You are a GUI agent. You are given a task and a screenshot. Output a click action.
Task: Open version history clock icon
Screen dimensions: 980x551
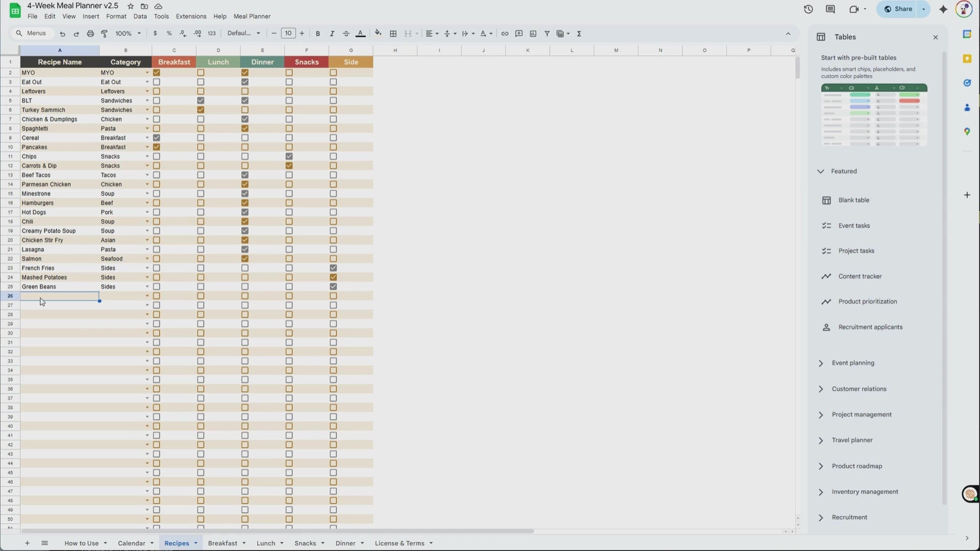[808, 9]
